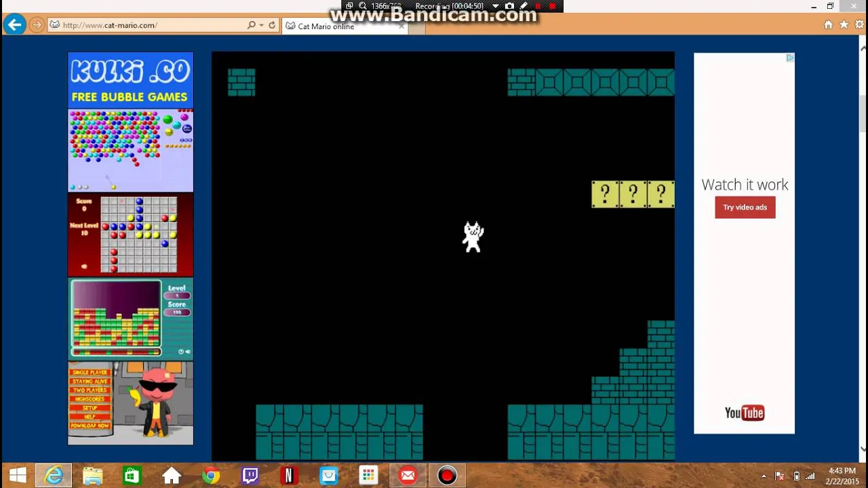Viewport: 868px width, 488px height.
Task: Close the Cat Mario online tab
Action: tap(401, 26)
